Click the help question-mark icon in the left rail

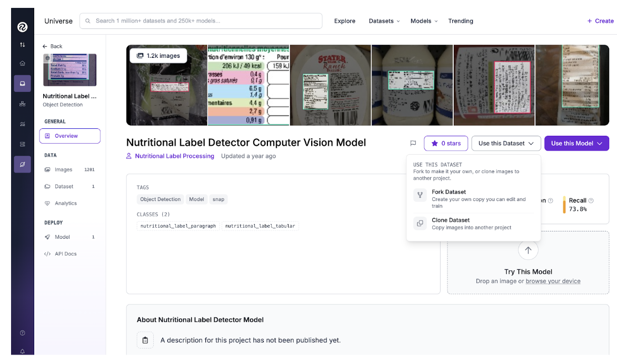tap(22, 333)
